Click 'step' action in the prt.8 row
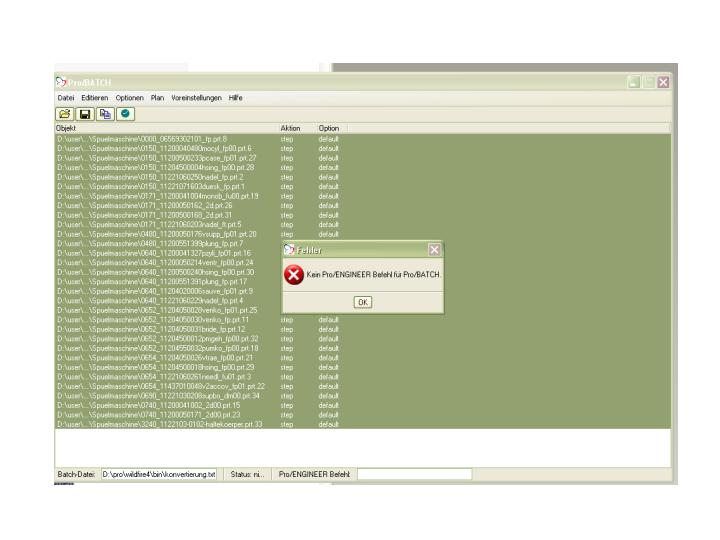Screen dimensions: 720x540 287,139
